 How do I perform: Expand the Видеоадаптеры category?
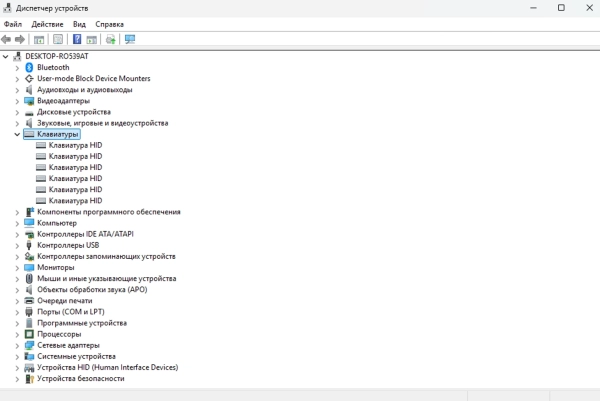click(x=17, y=101)
